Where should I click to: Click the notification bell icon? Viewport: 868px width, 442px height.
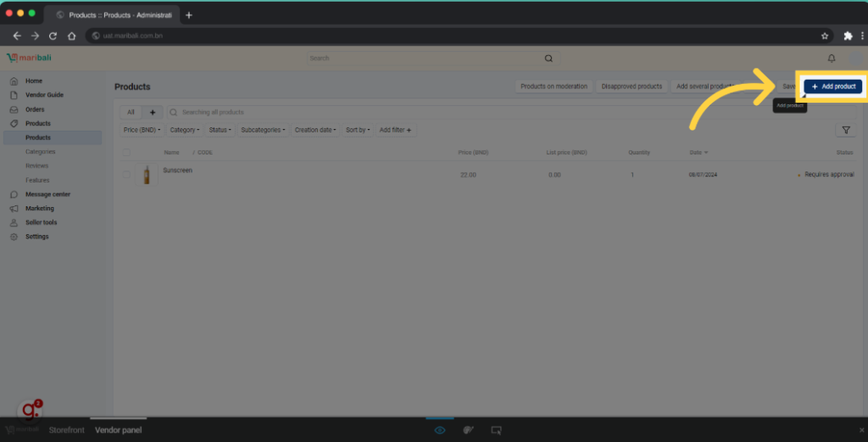click(831, 59)
